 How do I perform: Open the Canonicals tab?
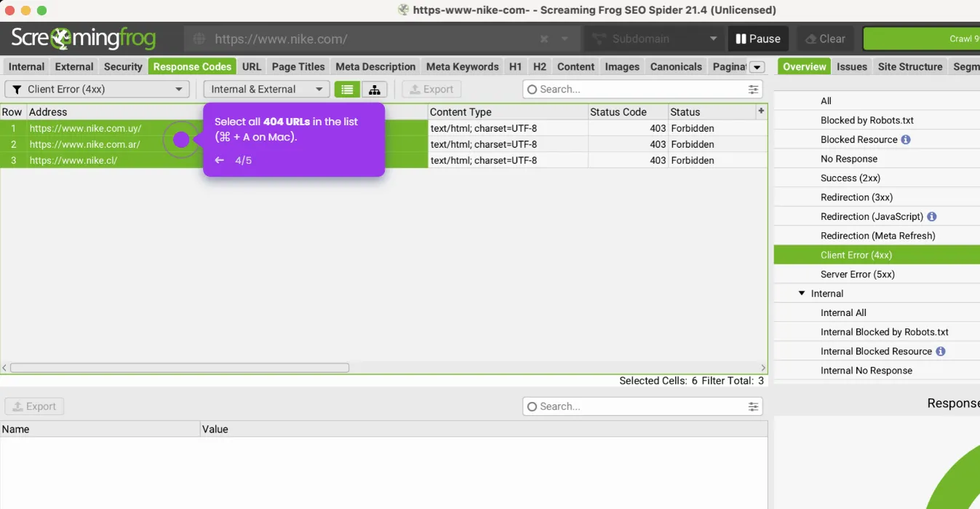click(x=676, y=66)
